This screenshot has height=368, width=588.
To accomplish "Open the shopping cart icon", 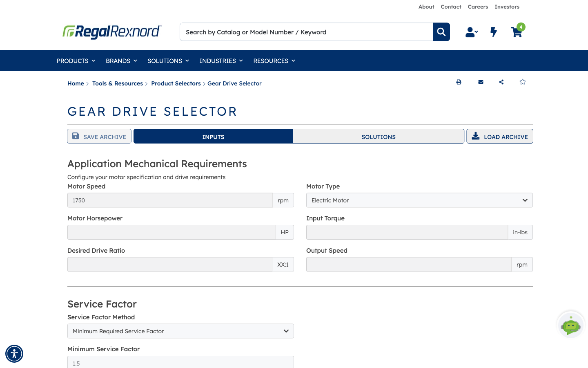I will tap(517, 31).
